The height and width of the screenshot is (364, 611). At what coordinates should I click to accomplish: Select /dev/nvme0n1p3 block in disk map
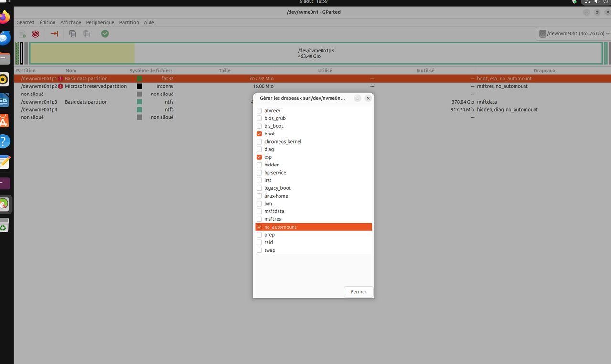tap(316, 53)
